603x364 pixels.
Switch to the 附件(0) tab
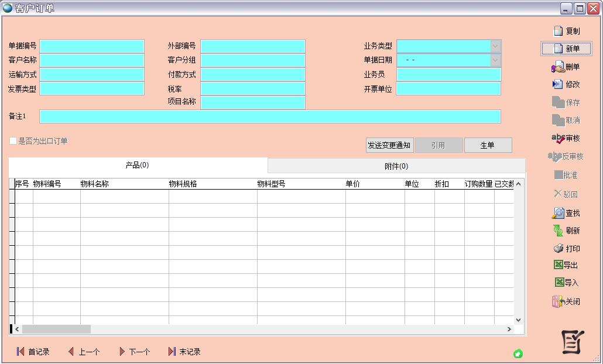click(396, 166)
